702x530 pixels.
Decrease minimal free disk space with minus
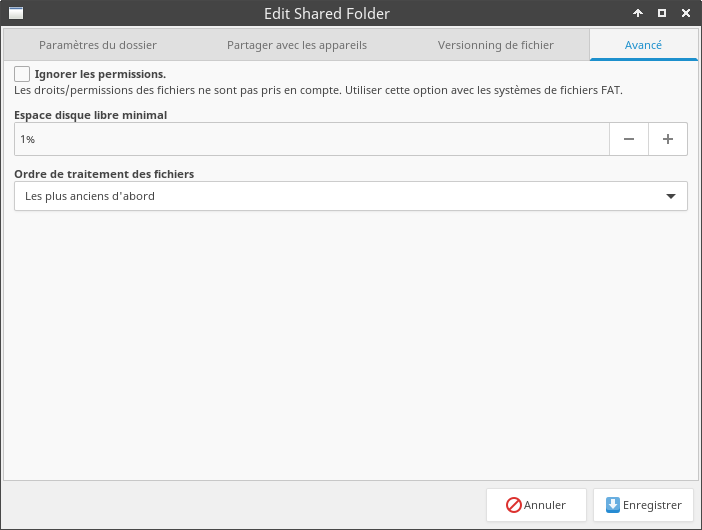629,139
